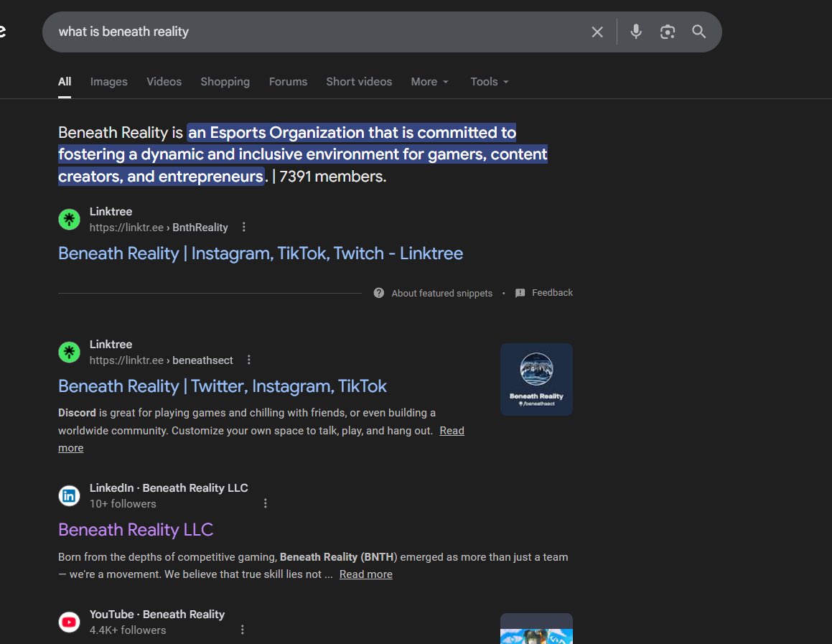Open the Short videos tab
The image size is (832, 644).
pos(359,82)
